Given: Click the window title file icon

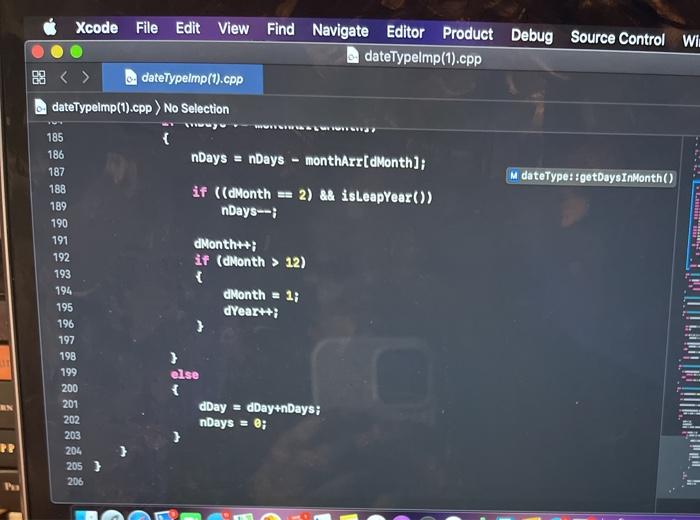Looking at the screenshot, I should [353, 55].
